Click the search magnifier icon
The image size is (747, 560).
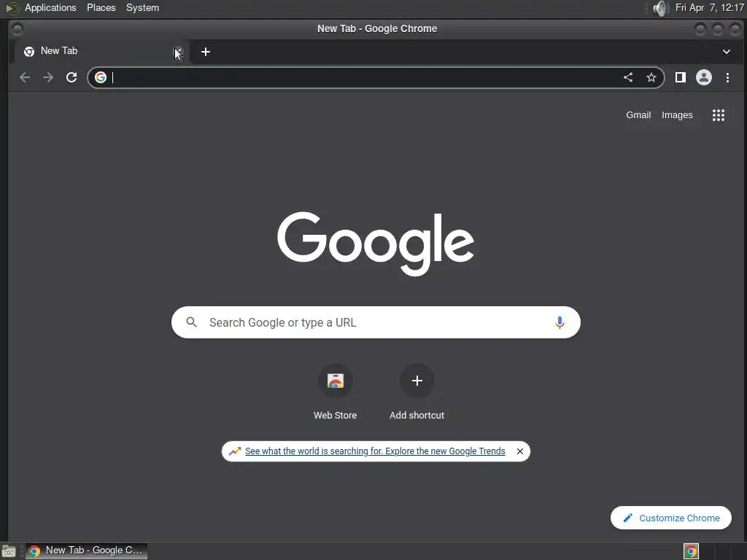192,322
